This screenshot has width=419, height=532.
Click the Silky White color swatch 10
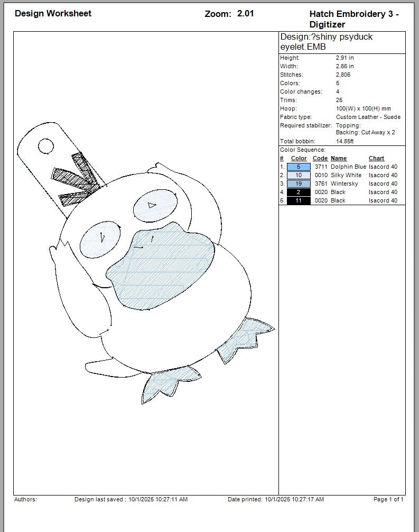point(299,175)
